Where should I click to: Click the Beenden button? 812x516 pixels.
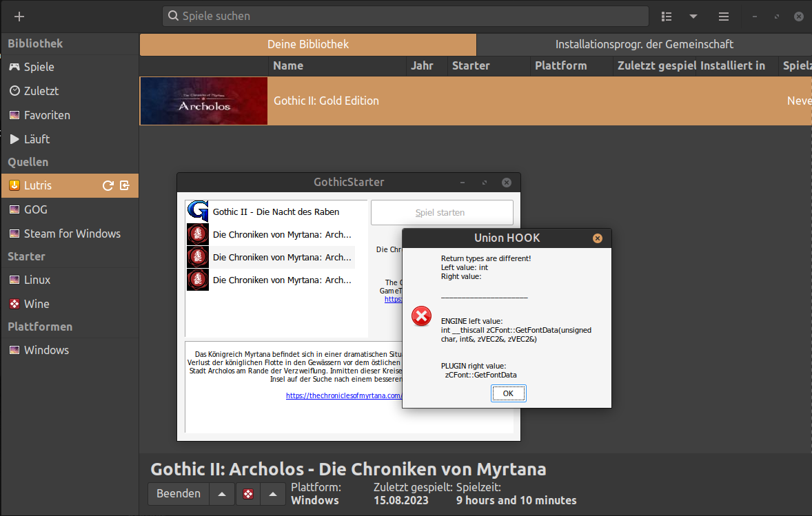[179, 494]
